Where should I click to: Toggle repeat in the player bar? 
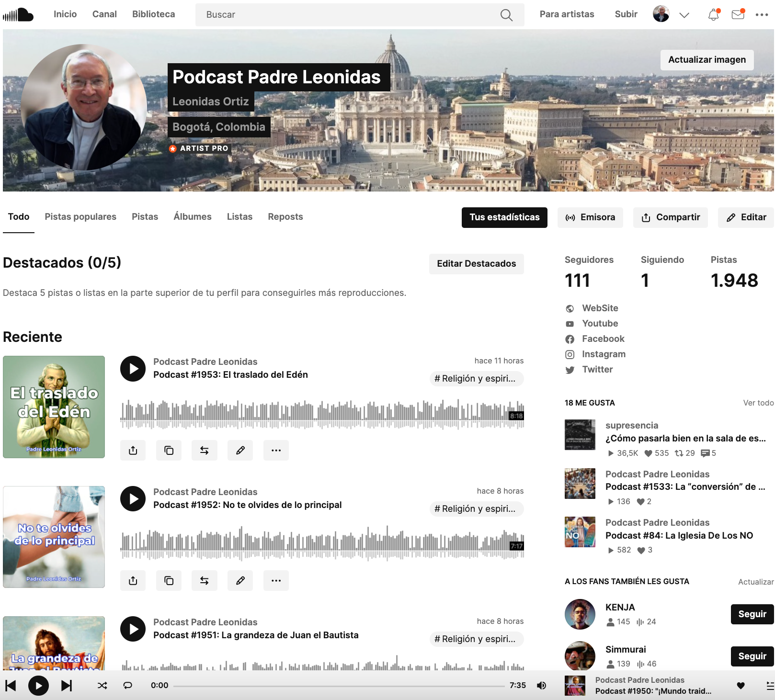128,686
